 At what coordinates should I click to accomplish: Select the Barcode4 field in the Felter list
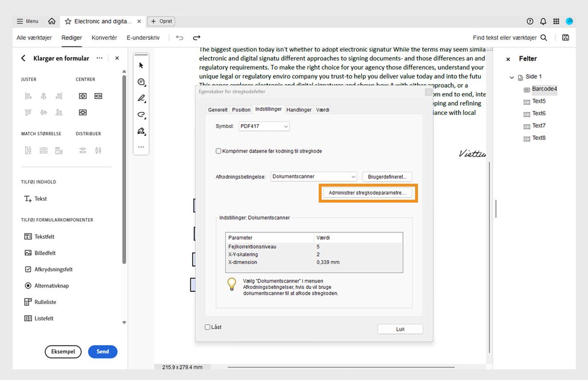tap(543, 89)
